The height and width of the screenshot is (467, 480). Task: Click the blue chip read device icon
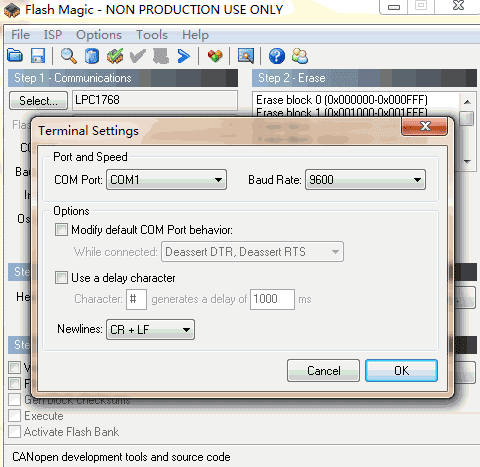tap(92, 56)
